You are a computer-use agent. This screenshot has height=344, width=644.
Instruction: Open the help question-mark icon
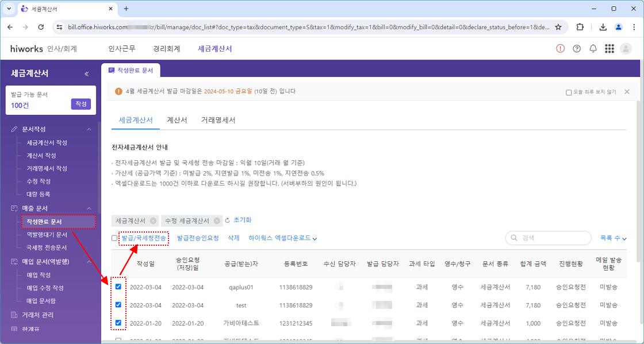577,49
